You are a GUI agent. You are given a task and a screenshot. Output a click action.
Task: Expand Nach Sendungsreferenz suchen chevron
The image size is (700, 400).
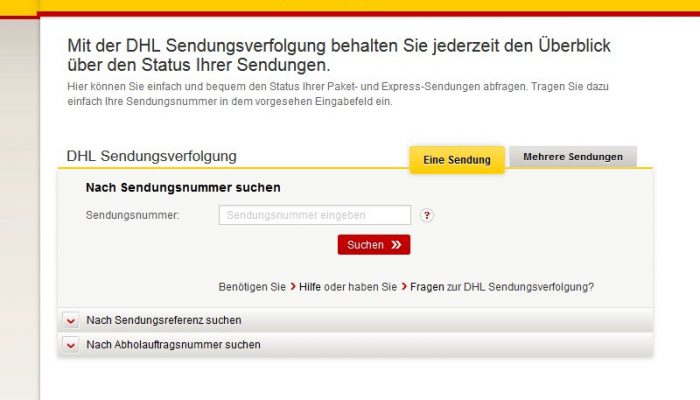coord(71,321)
